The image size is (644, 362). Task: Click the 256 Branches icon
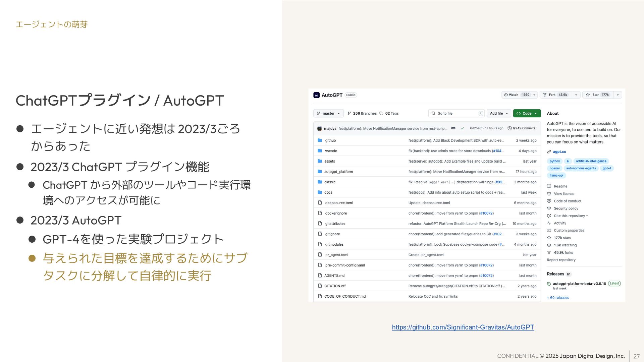click(x=349, y=114)
